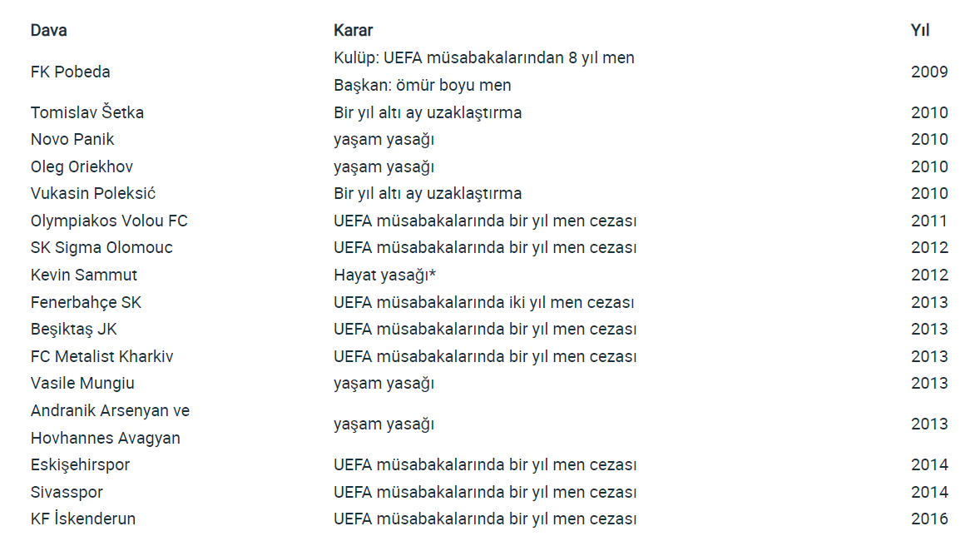Screen dimensions: 980x546
Task: Select the Vukasin Poleksić entry
Action: (93, 193)
